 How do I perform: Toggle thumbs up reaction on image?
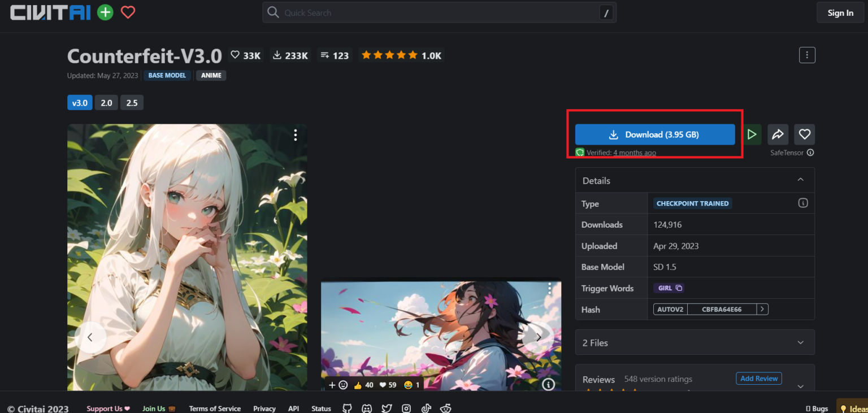(x=363, y=385)
